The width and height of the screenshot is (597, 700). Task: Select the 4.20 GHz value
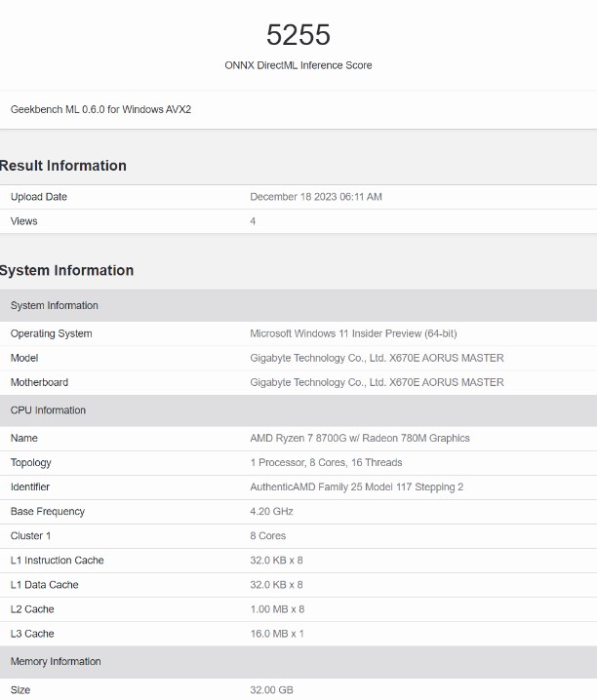pos(271,512)
